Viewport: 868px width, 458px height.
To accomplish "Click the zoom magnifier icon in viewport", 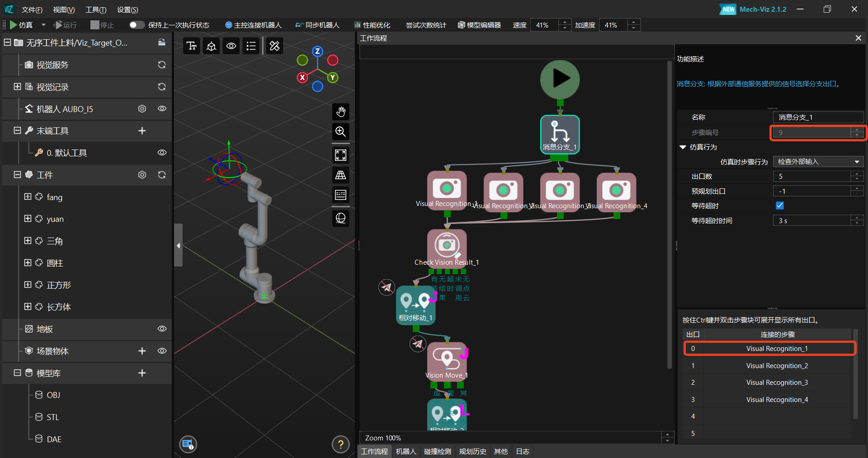I will tap(340, 131).
